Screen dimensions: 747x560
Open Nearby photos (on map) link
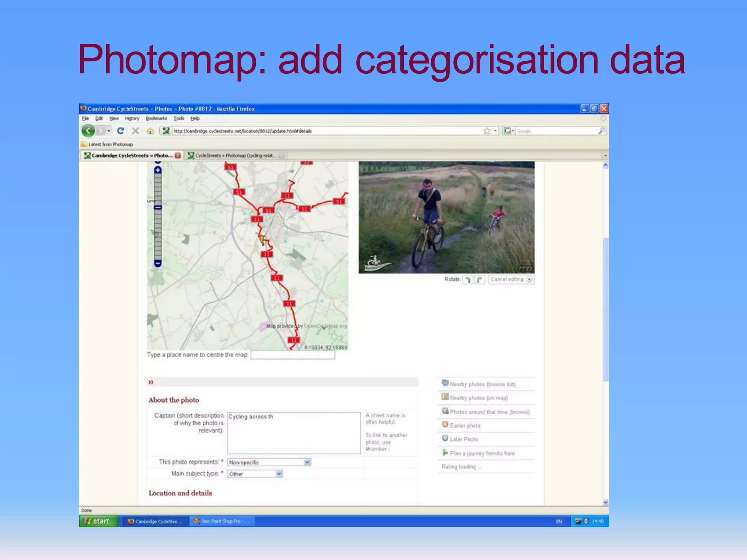(479, 398)
